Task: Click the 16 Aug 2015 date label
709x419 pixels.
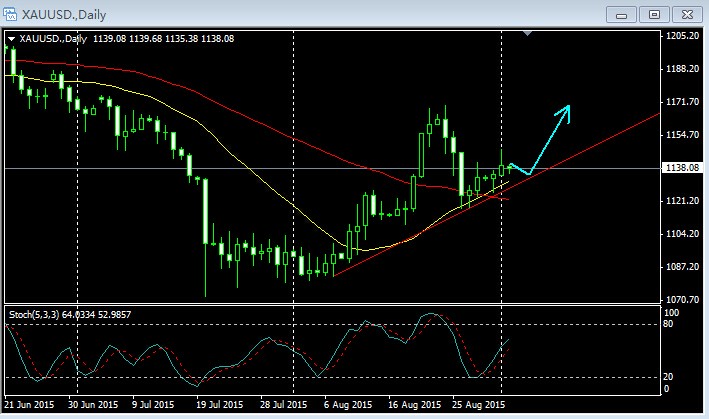Action: (414, 405)
